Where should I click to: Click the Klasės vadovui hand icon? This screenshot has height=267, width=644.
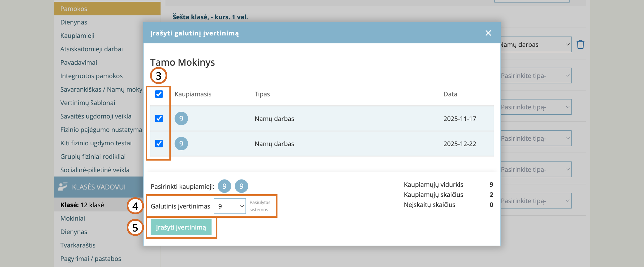click(x=63, y=187)
